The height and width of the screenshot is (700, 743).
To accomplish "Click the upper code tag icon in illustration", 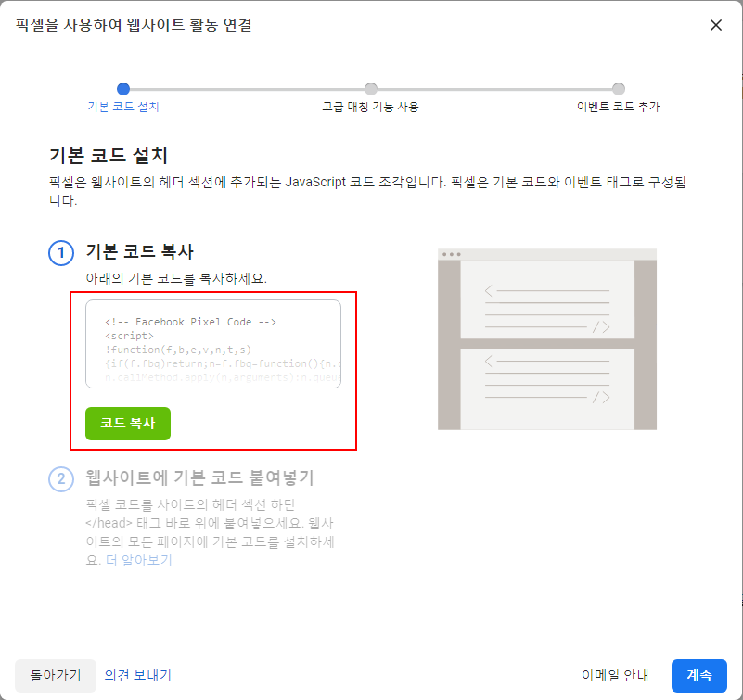I will (x=600, y=326).
